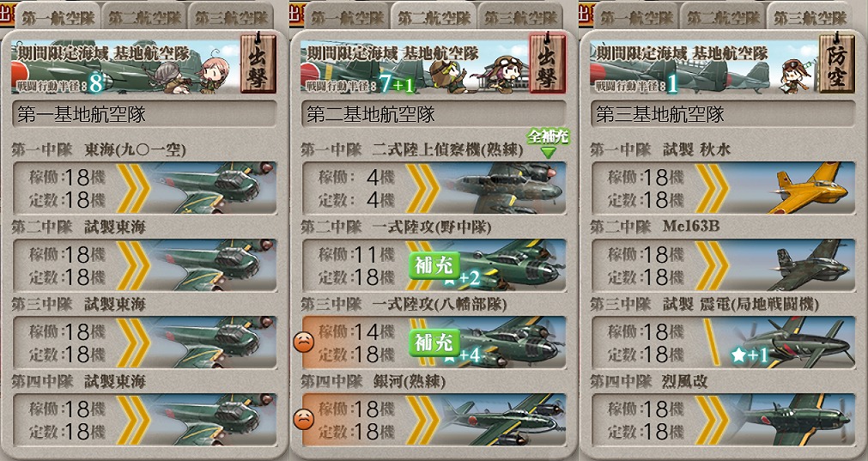
Task: Click the single chevron on 試製 震電 slot
Action: (x=712, y=343)
